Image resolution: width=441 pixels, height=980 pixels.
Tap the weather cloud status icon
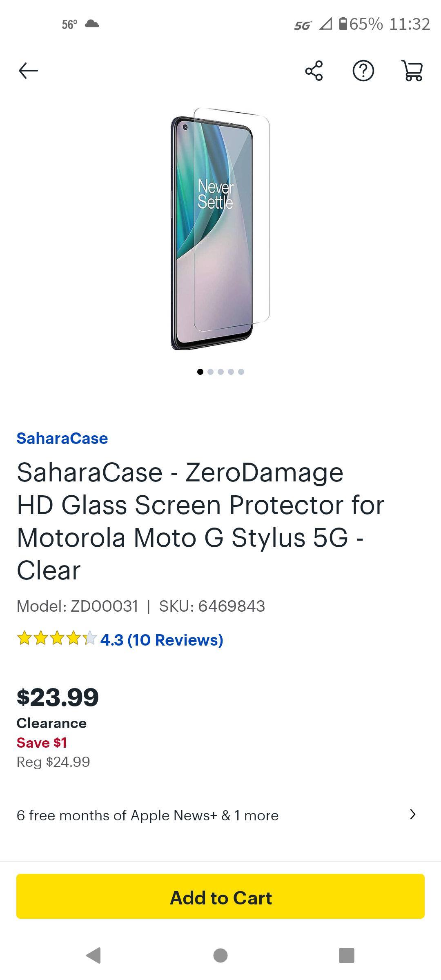click(x=92, y=24)
